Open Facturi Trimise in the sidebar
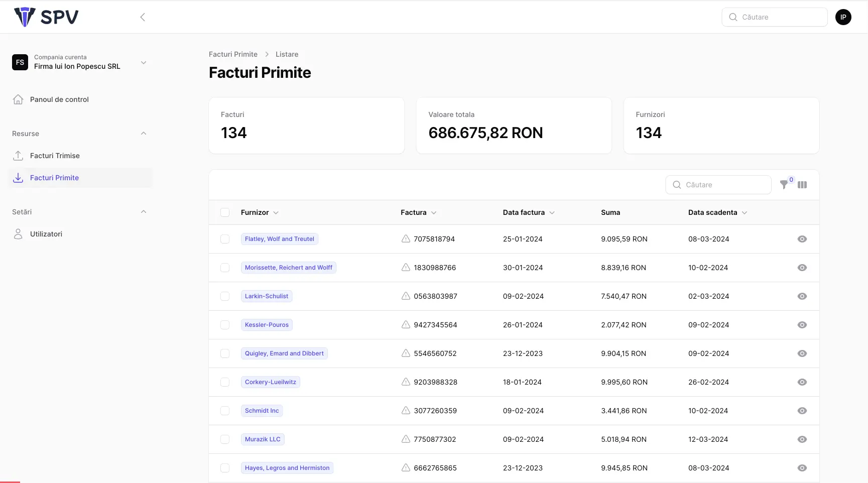This screenshot has width=868, height=483. click(55, 156)
